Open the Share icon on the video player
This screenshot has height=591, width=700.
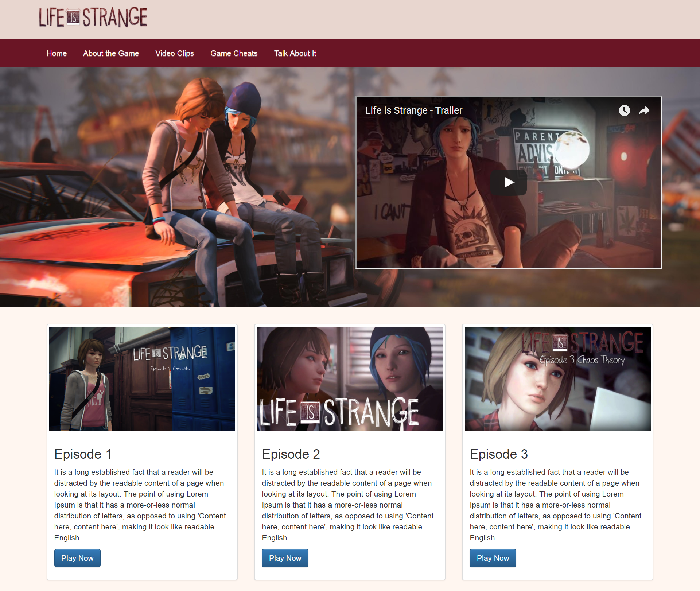coord(644,110)
